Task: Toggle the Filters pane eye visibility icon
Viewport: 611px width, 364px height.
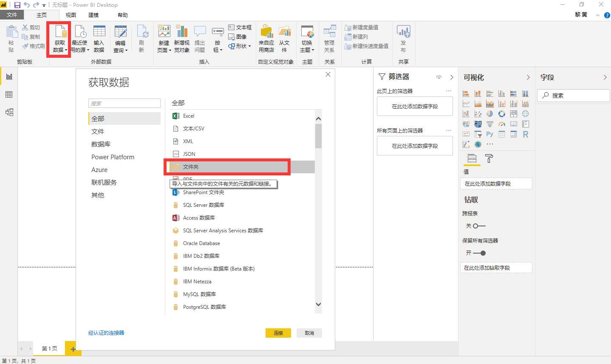Action: click(439, 77)
